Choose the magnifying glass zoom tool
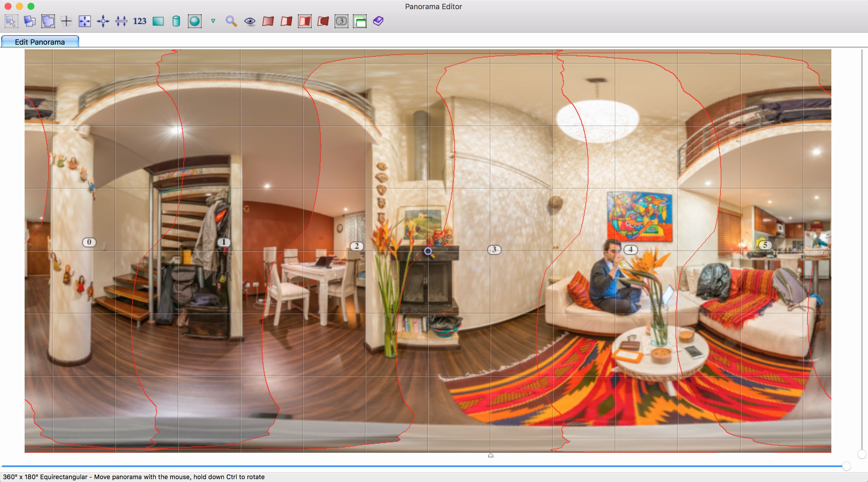 click(231, 21)
